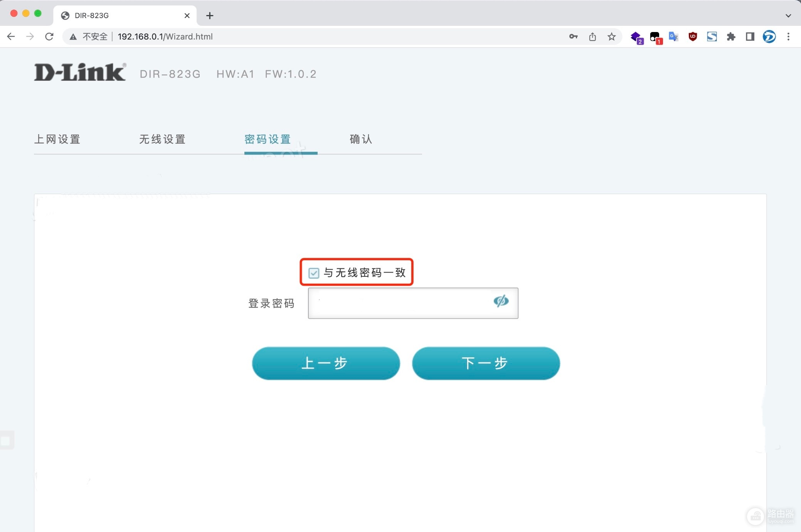
Task: Toggle password visibility eye icon
Action: click(501, 301)
